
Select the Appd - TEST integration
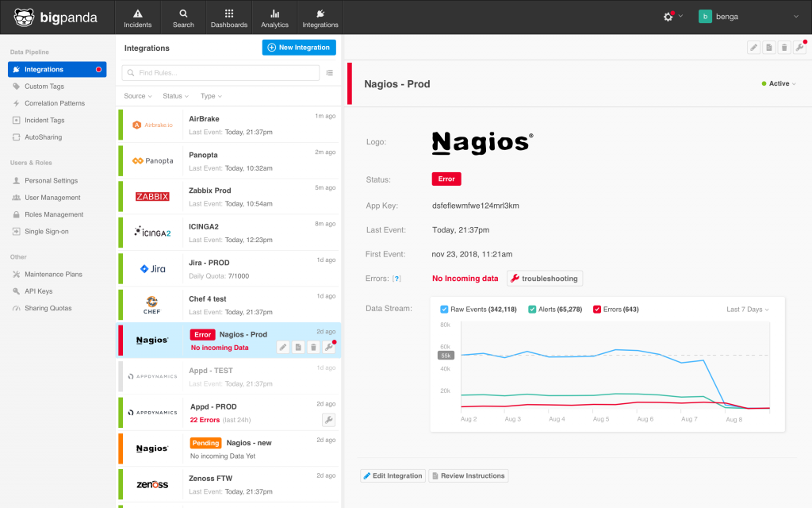(228, 377)
